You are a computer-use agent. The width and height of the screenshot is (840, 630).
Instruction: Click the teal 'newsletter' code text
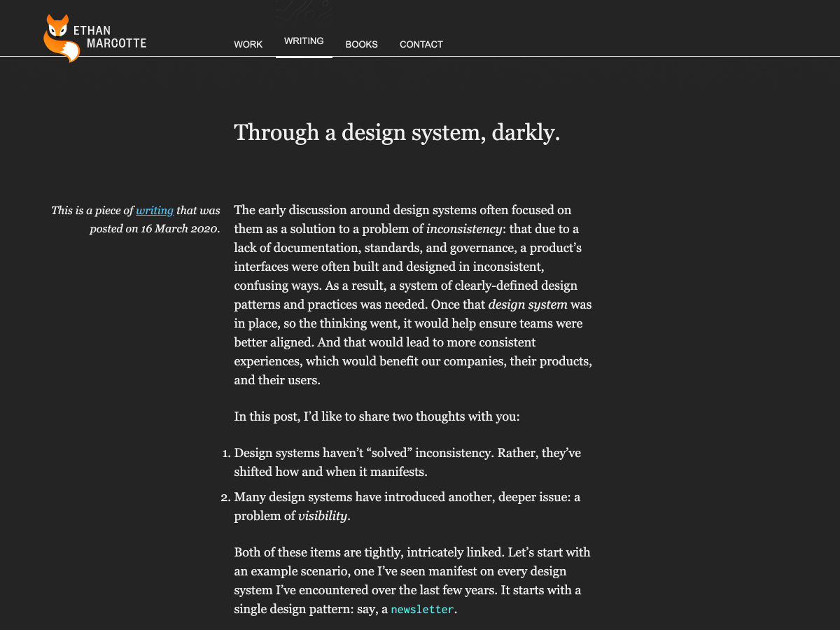[422, 609]
